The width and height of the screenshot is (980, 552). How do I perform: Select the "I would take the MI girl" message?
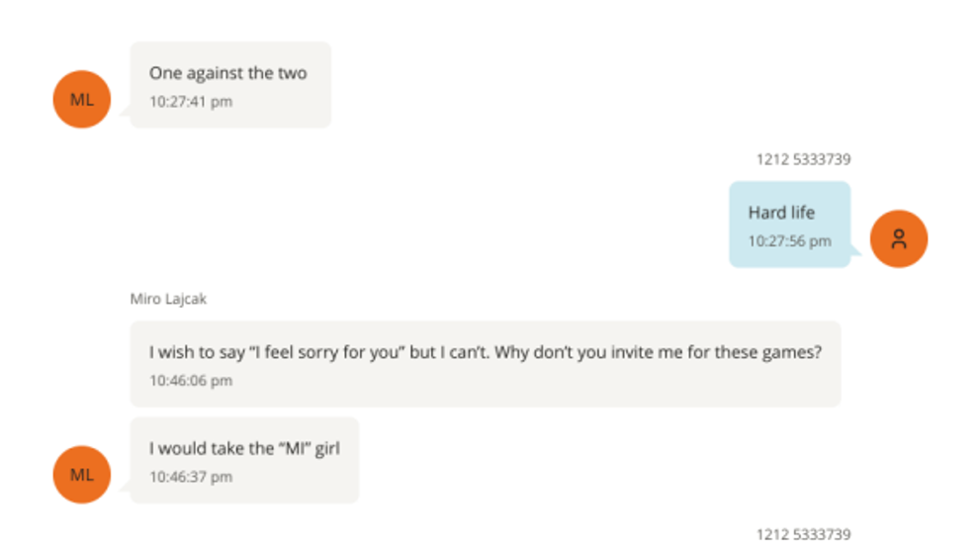coord(243,461)
